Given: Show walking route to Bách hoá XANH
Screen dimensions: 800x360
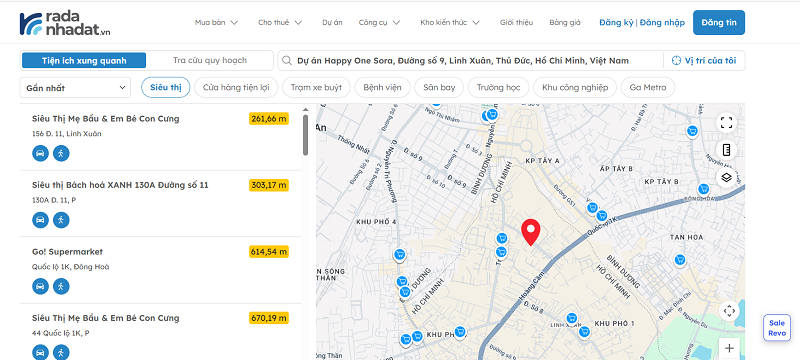Looking at the screenshot, I should (61, 220).
